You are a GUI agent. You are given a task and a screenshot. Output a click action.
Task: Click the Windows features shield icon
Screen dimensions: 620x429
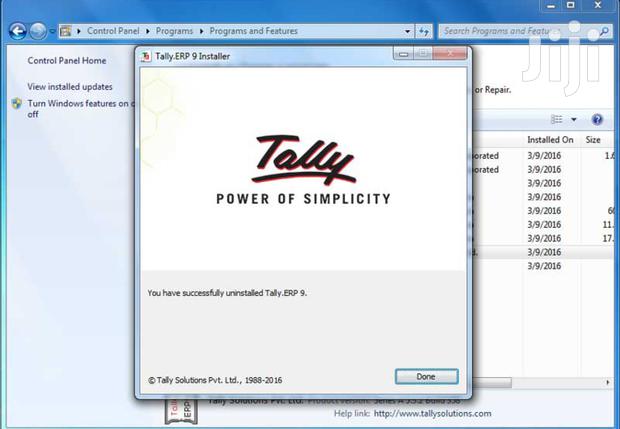point(17,104)
